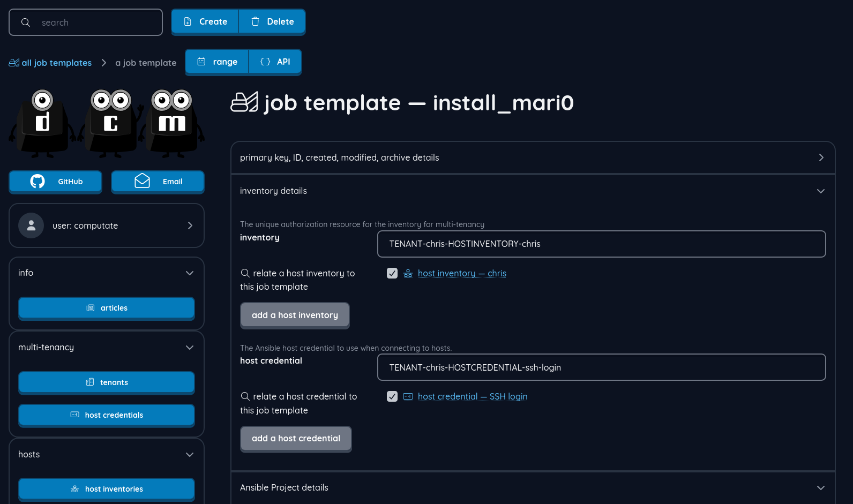
Task: Click the search magnifier icon
Action: coord(25,22)
